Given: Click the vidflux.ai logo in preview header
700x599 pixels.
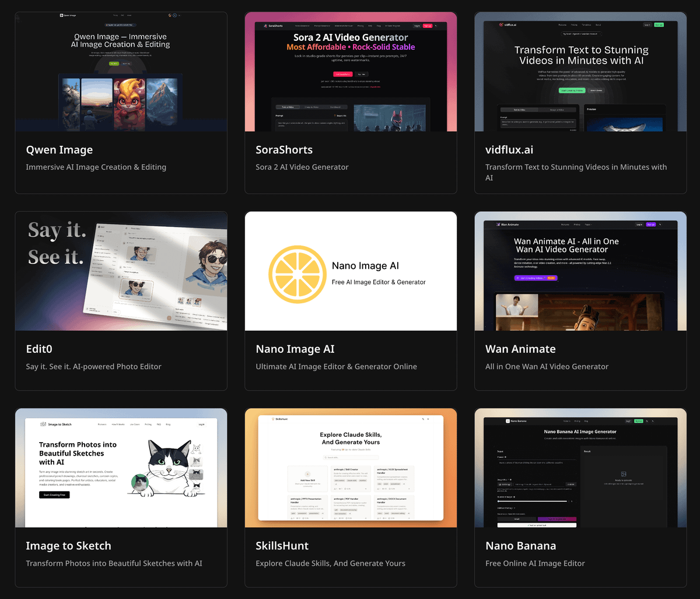Looking at the screenshot, I should [508, 24].
